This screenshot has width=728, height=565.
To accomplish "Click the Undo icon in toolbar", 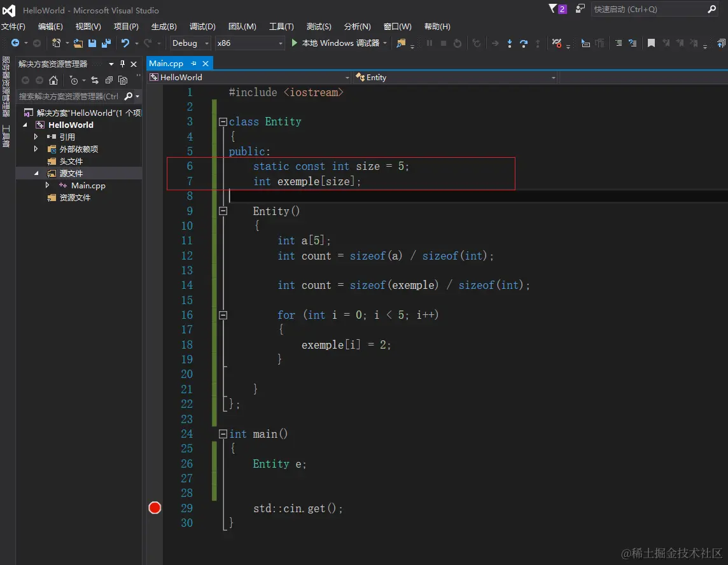I will pyautogui.click(x=125, y=43).
